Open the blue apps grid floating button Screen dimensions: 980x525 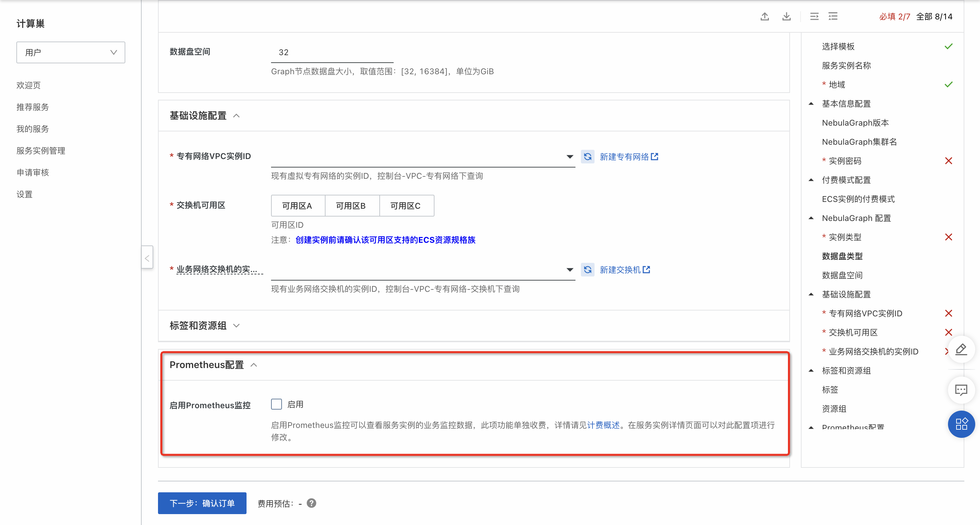tap(961, 424)
